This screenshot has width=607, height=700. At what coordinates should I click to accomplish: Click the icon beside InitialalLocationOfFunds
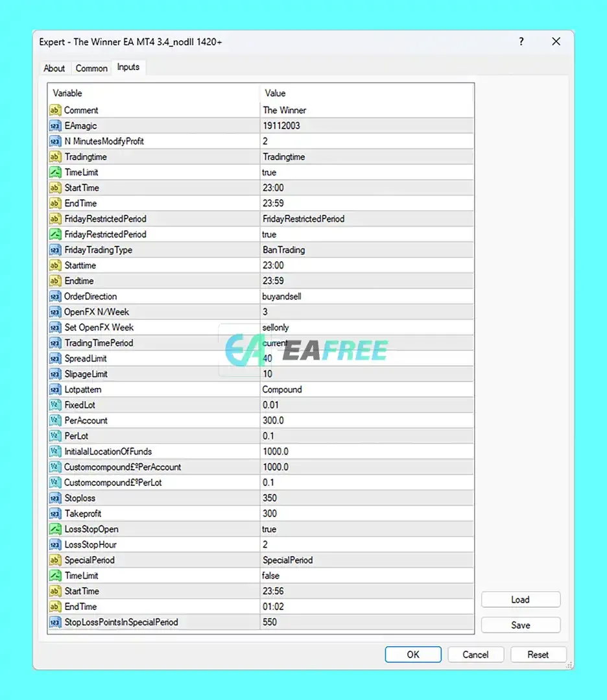pos(55,452)
